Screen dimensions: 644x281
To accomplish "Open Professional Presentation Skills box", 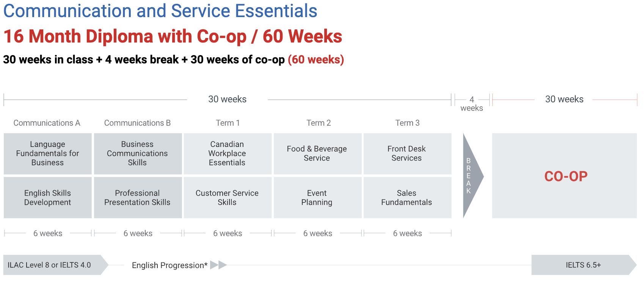I will pos(138,197).
